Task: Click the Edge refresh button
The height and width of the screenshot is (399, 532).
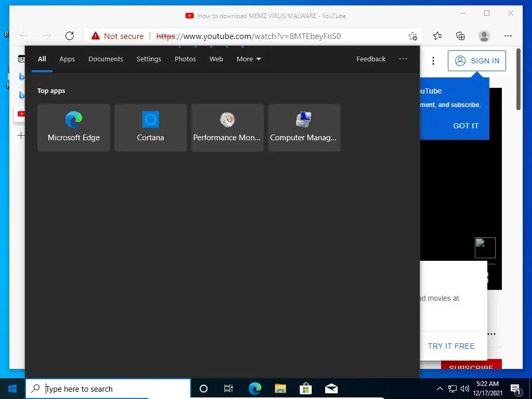Action: tap(70, 36)
